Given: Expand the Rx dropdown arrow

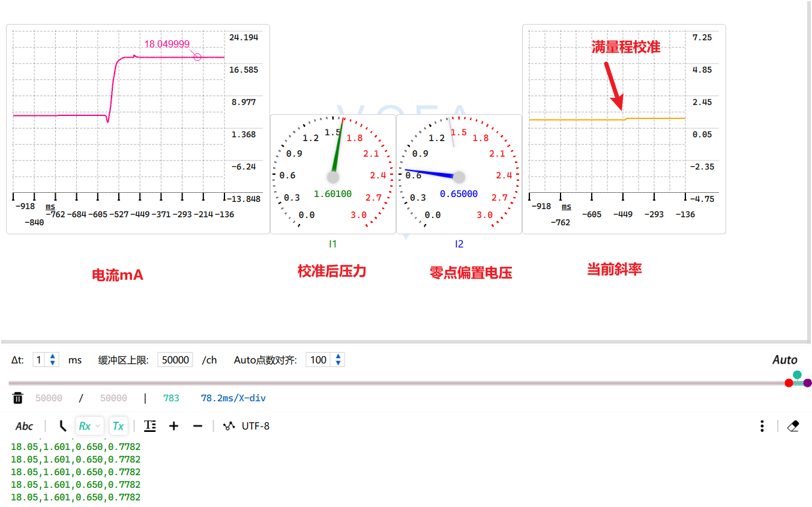Looking at the screenshot, I should (98, 426).
